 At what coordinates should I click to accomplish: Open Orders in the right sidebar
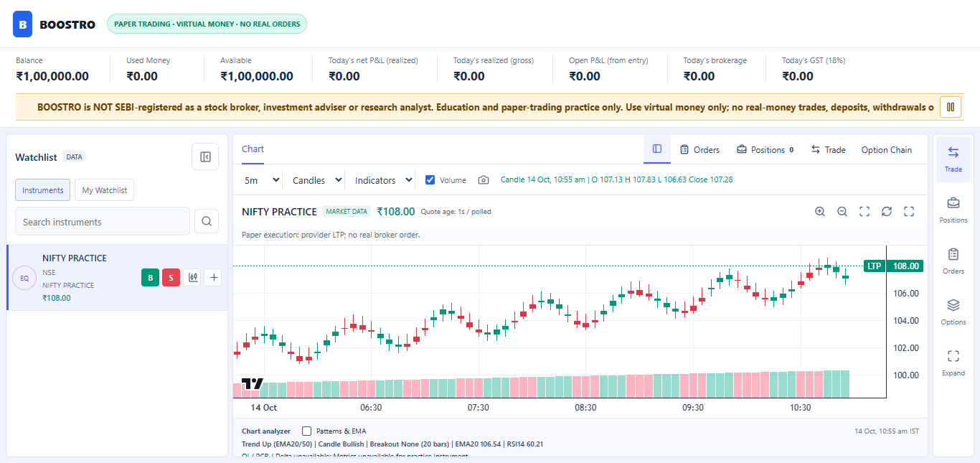[953, 261]
